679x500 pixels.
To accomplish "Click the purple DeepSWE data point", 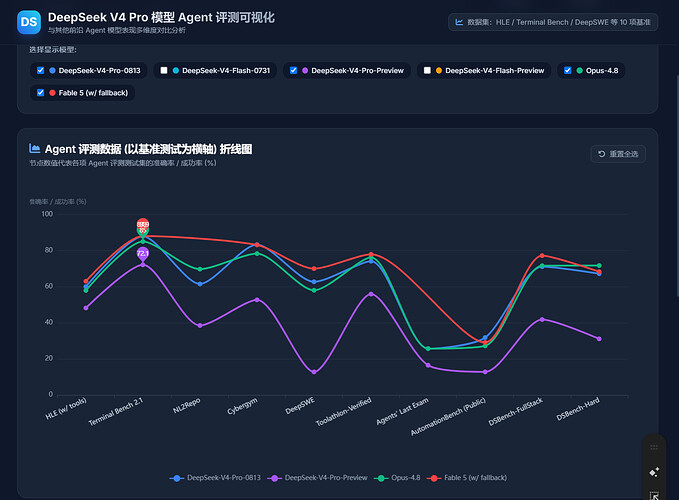I will coord(314,372).
